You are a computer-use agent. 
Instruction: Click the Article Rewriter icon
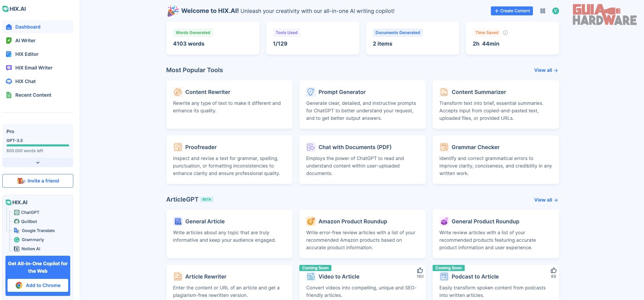tap(178, 277)
